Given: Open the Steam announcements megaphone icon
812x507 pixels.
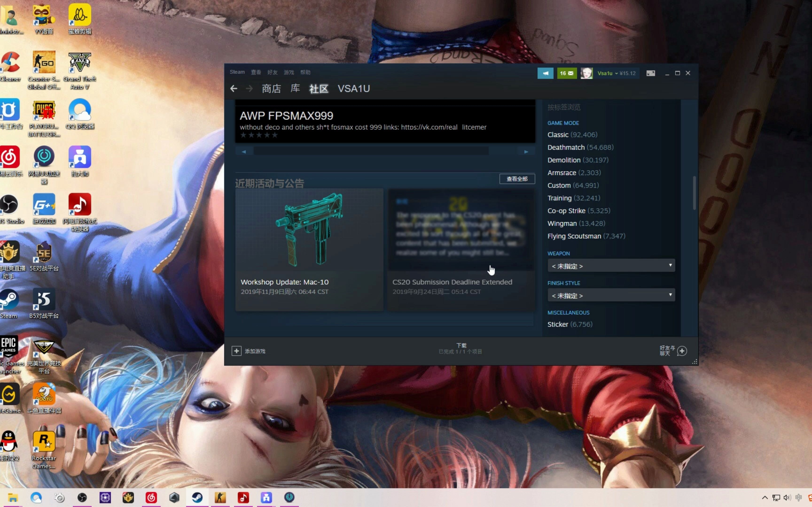Looking at the screenshot, I should pyautogui.click(x=545, y=73).
